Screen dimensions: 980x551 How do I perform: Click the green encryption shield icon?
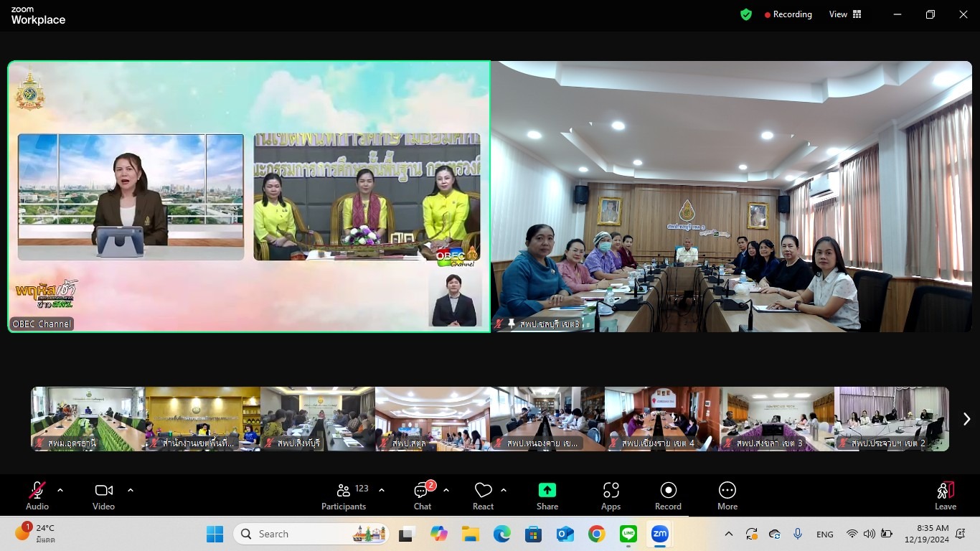click(746, 14)
